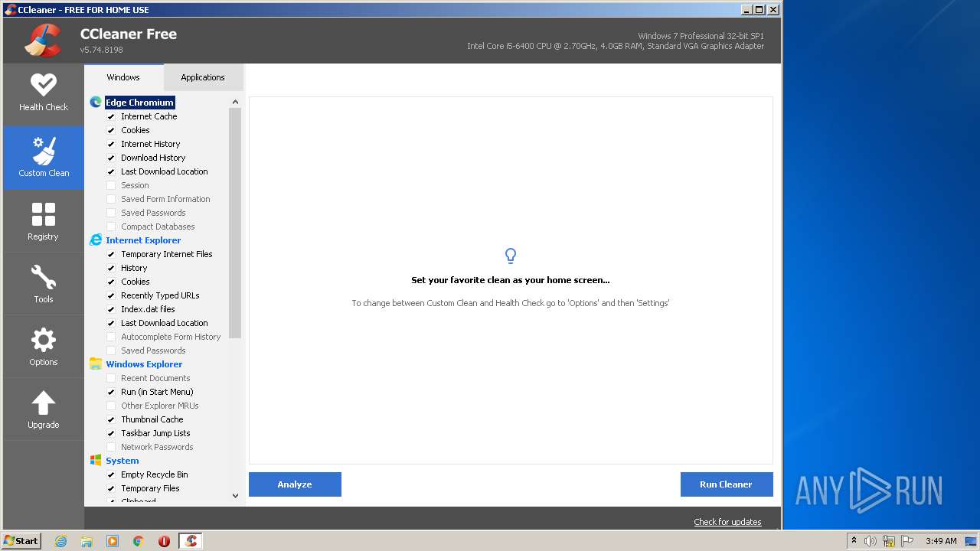Click the Show desktop button
980x551 pixels.
pyautogui.click(x=972, y=541)
